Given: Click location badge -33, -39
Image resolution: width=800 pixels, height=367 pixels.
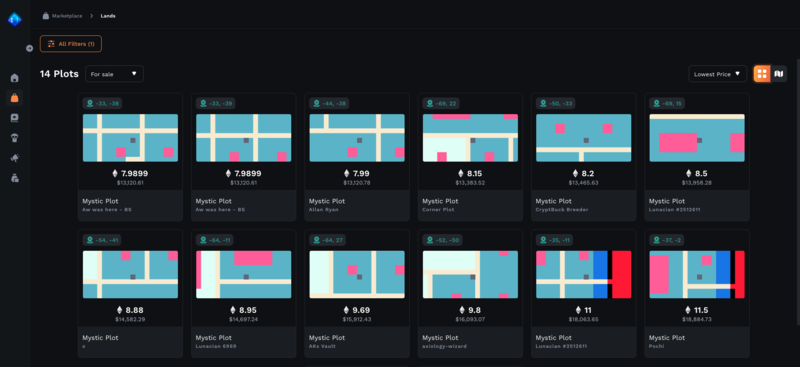Looking at the screenshot, I should pyautogui.click(x=215, y=104).
